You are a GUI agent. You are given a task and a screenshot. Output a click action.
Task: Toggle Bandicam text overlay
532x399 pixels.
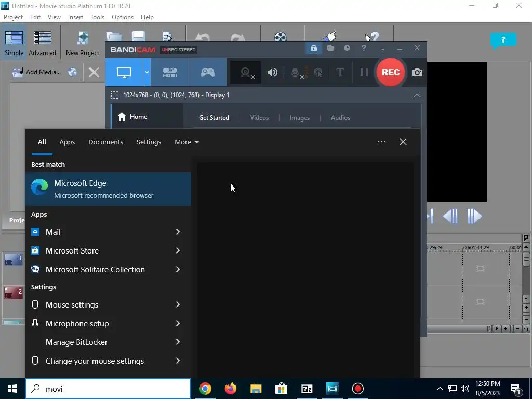coord(340,72)
